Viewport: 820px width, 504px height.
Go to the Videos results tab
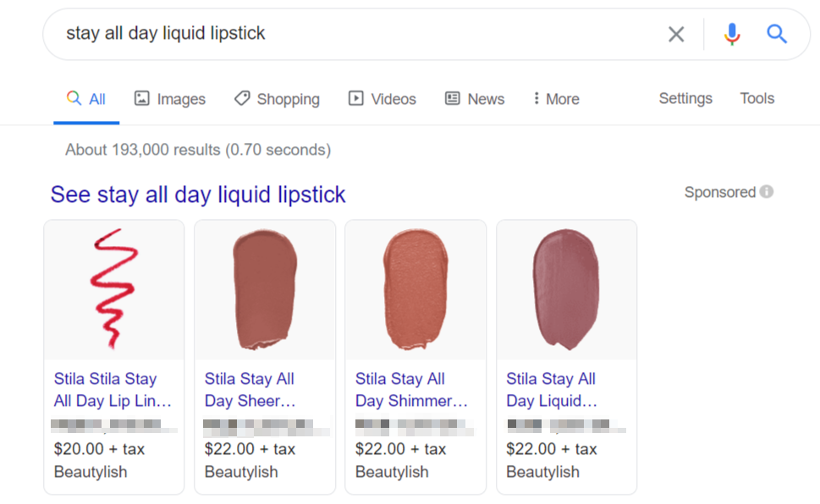click(x=382, y=99)
